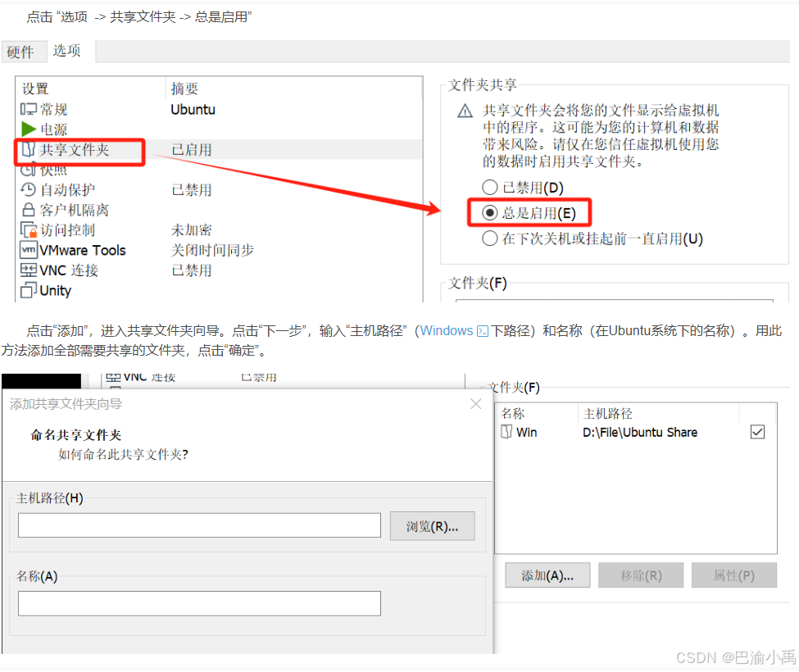Click the 浏览(R)... button
Screen dimensions: 799x672
(432, 526)
